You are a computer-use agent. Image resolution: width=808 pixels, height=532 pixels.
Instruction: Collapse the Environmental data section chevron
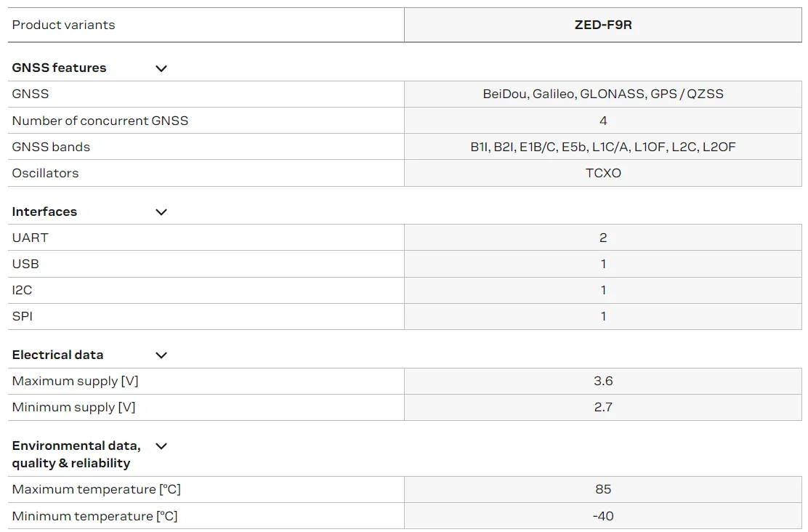pyautogui.click(x=161, y=446)
